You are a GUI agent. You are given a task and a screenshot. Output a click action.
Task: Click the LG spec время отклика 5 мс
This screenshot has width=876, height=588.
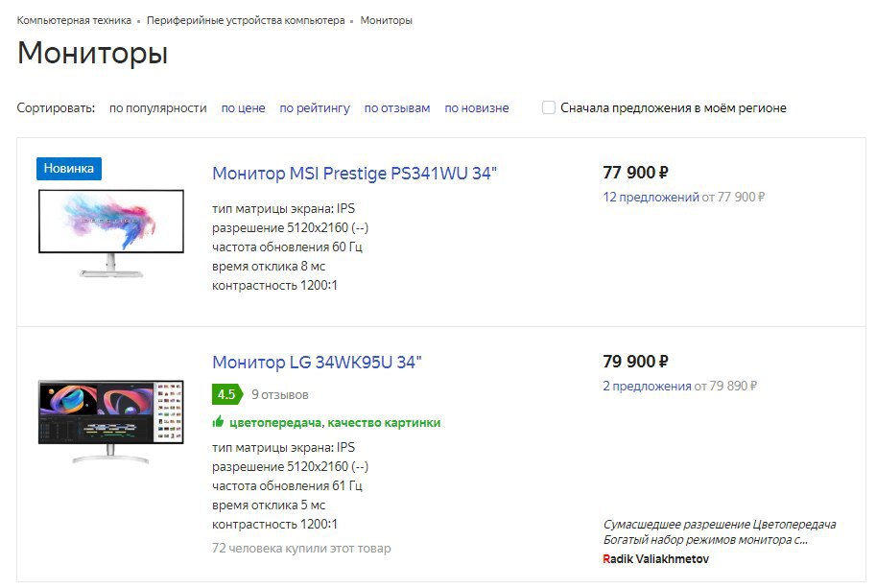(x=269, y=505)
